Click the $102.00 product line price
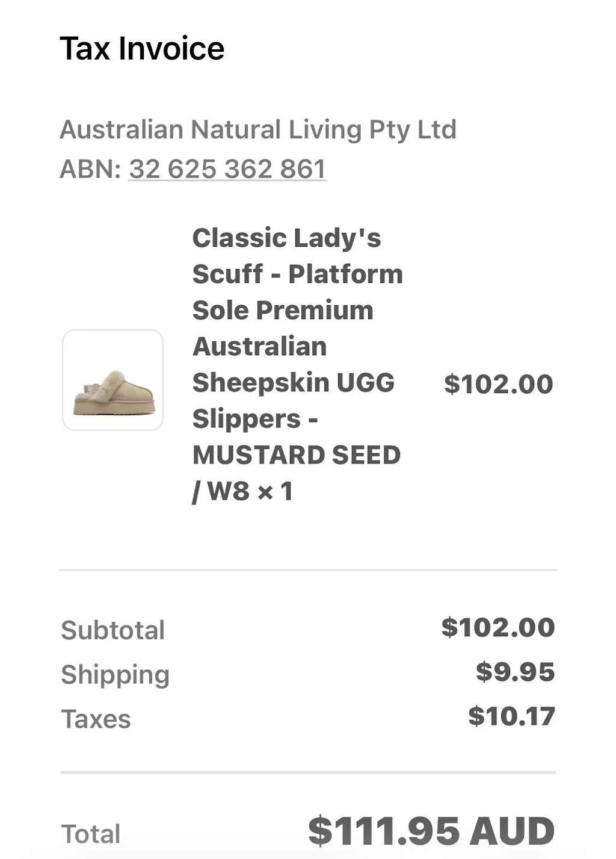Screen dimensions: 616x859 [x=498, y=384]
